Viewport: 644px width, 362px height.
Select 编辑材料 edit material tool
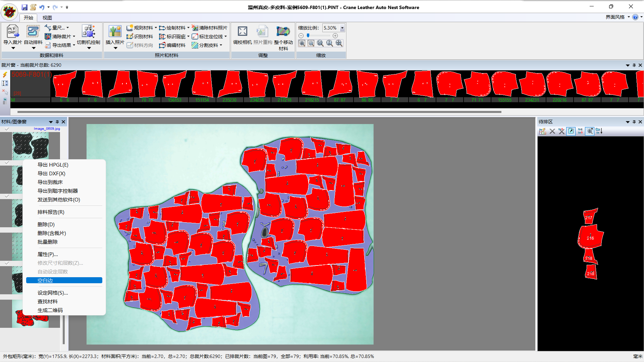[172, 45]
